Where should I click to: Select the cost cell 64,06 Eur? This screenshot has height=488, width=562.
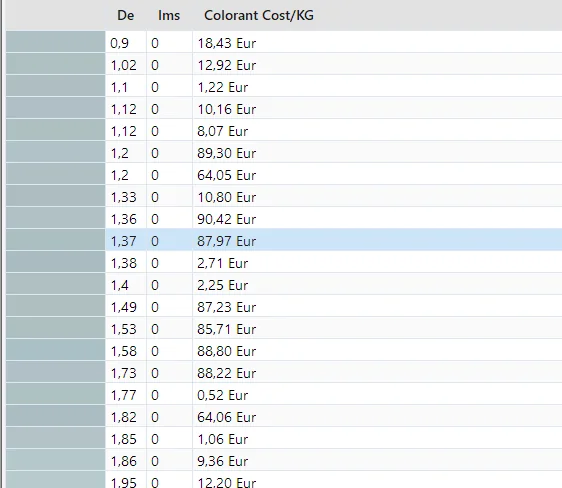(227, 417)
